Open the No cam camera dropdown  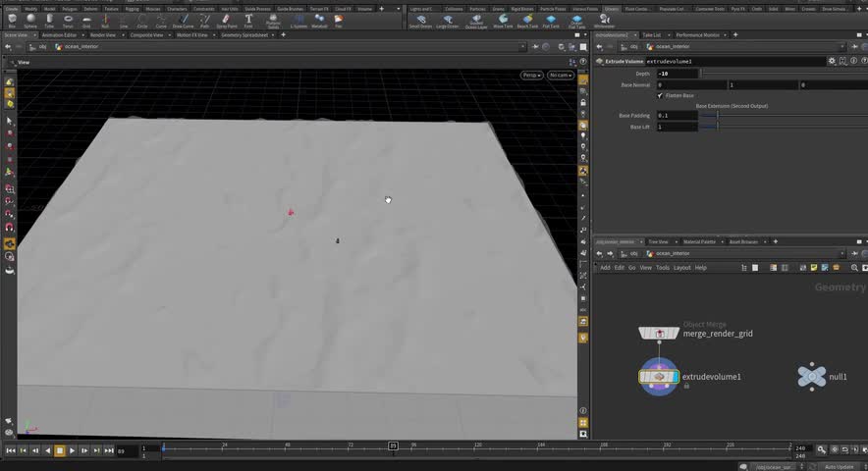pyautogui.click(x=561, y=76)
